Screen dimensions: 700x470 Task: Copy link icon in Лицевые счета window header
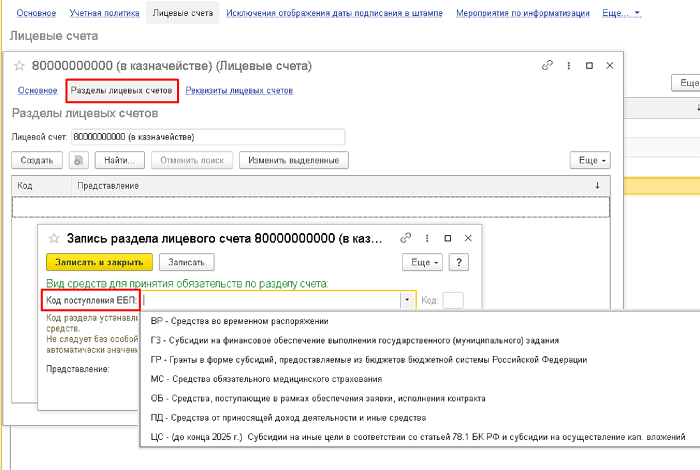pos(547,65)
